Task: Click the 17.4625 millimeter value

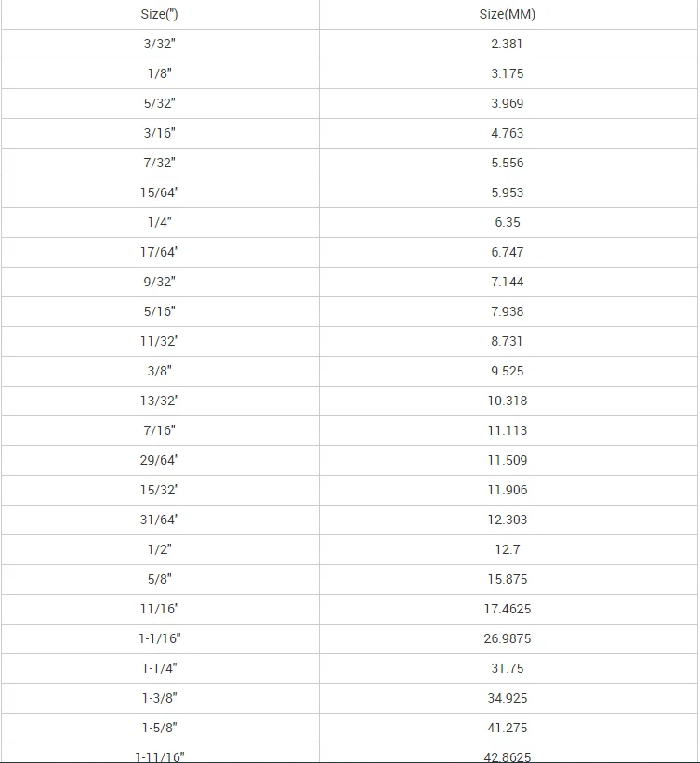Action: pyautogui.click(x=508, y=609)
